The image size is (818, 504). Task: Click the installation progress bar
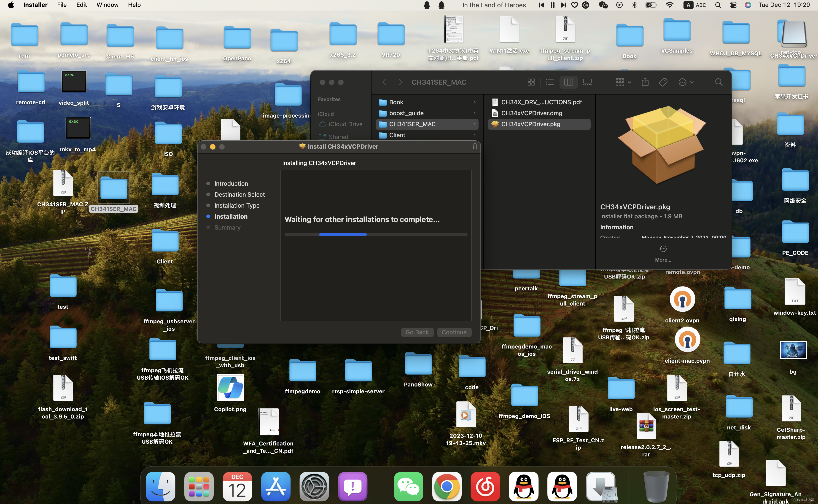pyautogui.click(x=376, y=234)
